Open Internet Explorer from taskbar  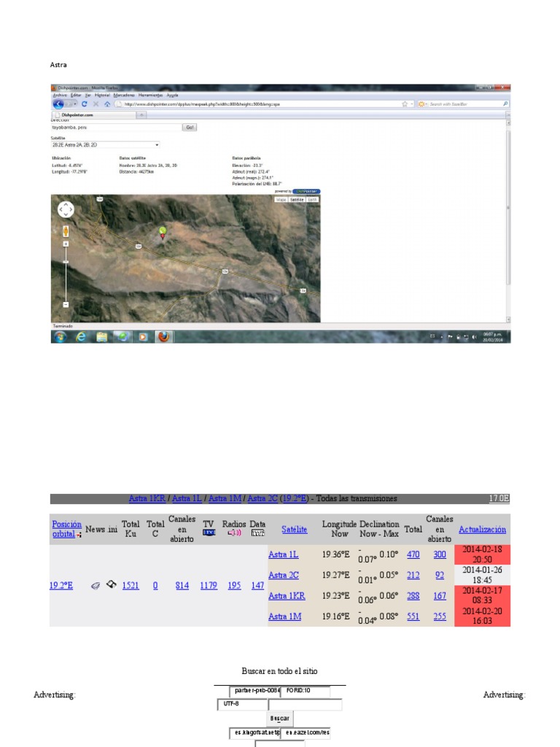coord(82,337)
